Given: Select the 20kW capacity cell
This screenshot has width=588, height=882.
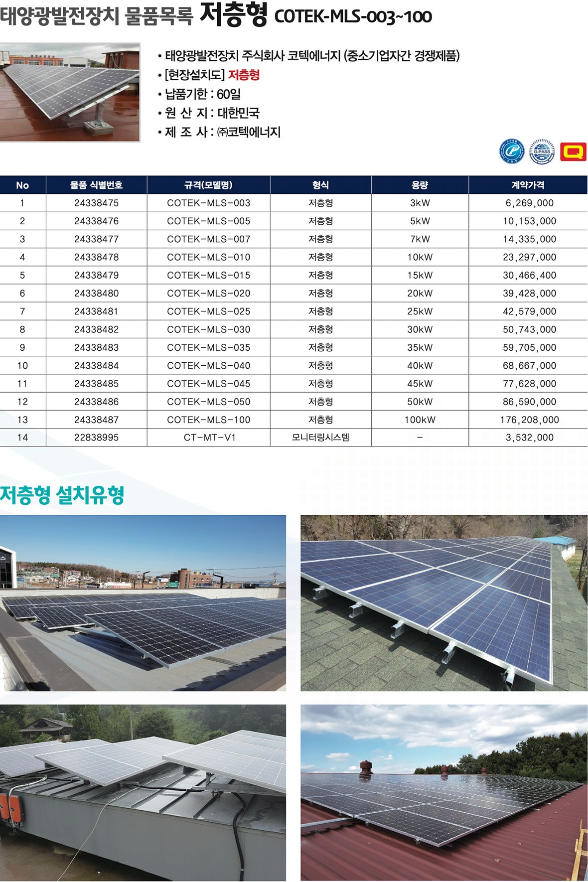Looking at the screenshot, I should point(420,293).
